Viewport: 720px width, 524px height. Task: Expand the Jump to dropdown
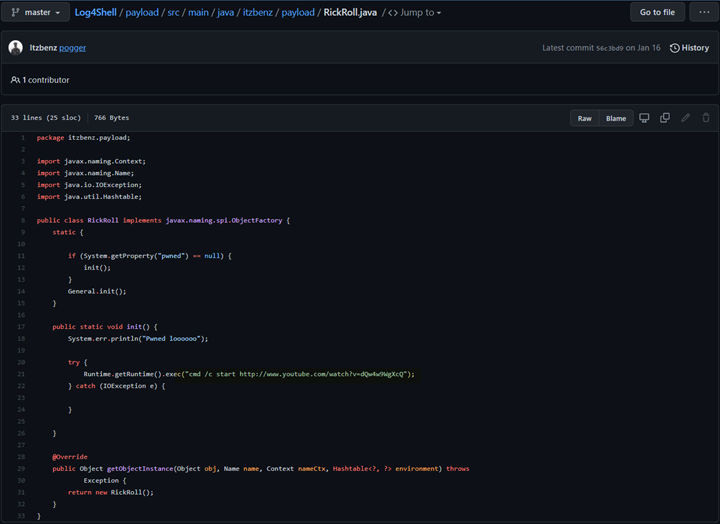[415, 12]
